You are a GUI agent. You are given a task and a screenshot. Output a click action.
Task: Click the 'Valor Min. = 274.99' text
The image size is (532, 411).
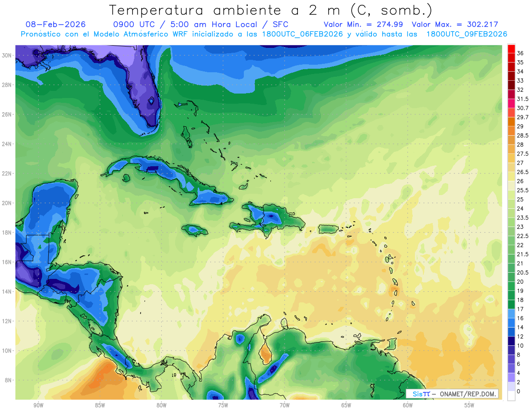(363, 25)
